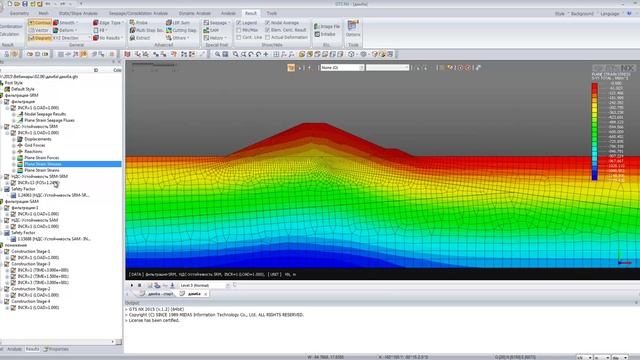Click the stop animation button below viewport
This screenshot has width=640, height=360.
139,285
